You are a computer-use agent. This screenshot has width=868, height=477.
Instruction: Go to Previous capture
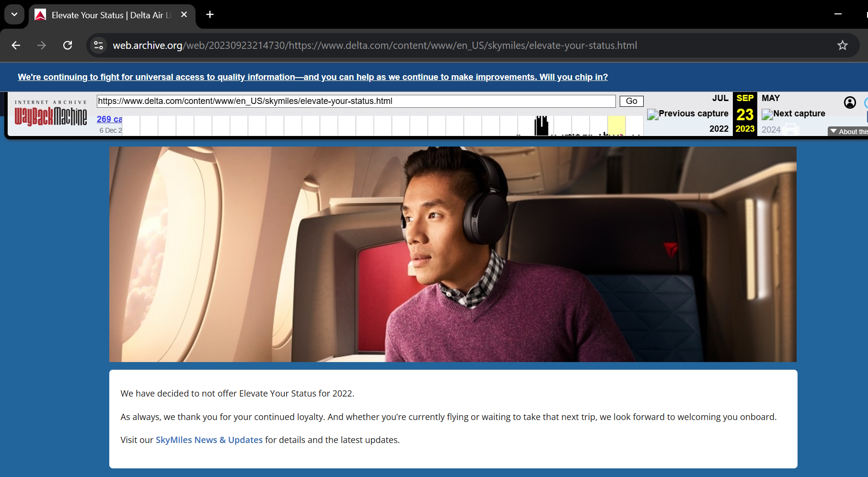[688, 114]
